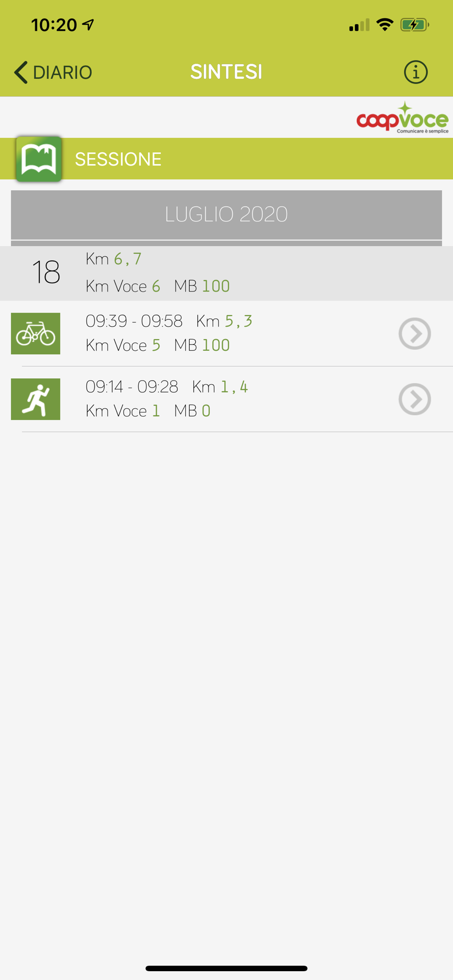Tap the LUGLIO 2020 month header
Viewport: 453px width, 980px height.
click(x=226, y=215)
